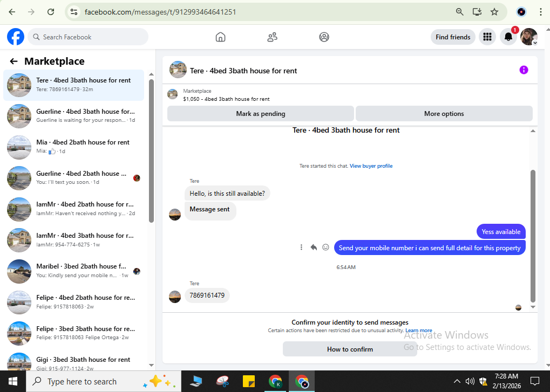550x392 pixels.
Task: Open the notifications bell
Action: tap(508, 37)
